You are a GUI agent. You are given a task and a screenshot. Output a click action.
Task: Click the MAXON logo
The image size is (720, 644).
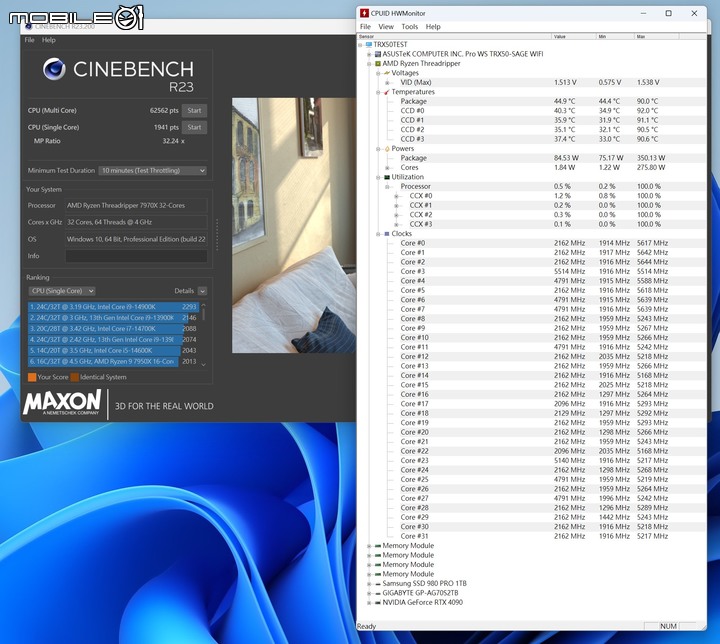click(x=62, y=402)
